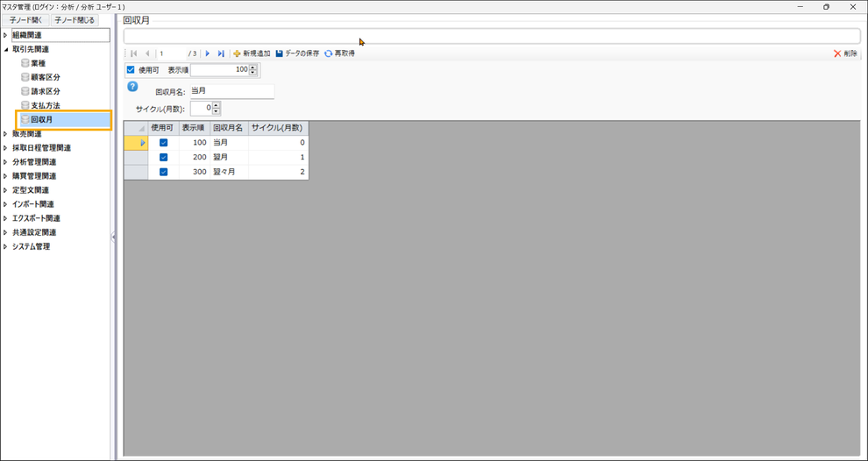Expand the 定型文関連 tree node
The image size is (868, 461).
(5, 190)
